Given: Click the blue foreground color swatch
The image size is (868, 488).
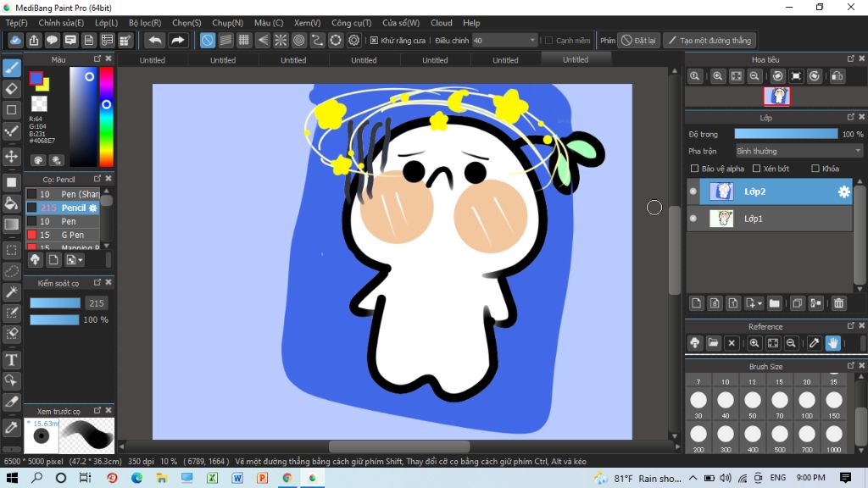Looking at the screenshot, I should pos(36,79).
